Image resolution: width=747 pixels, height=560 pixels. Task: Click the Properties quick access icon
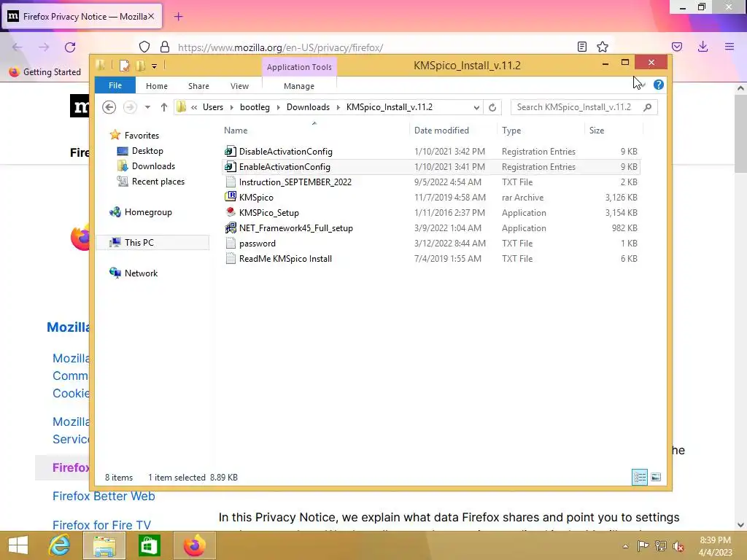(x=124, y=66)
